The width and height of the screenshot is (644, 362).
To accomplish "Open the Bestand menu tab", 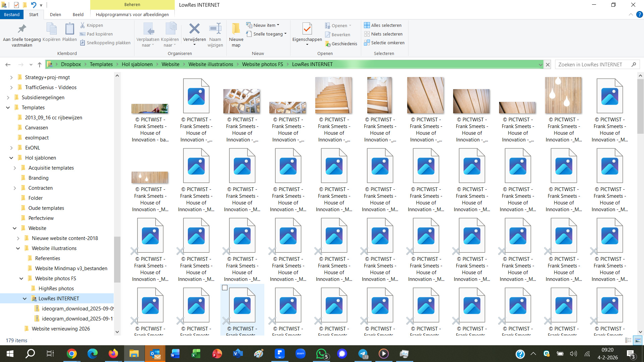I will pos(12,14).
